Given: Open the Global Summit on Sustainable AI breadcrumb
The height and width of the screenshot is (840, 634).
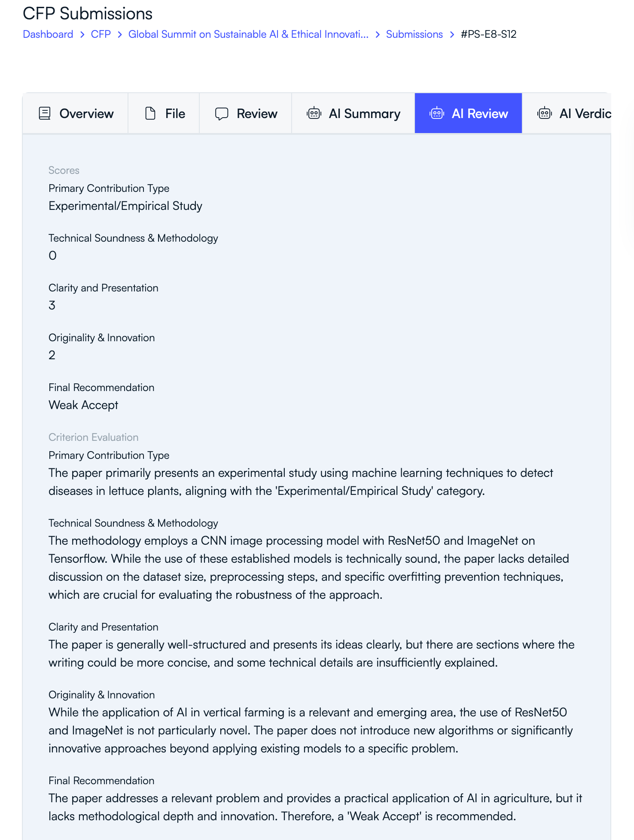Looking at the screenshot, I should click(248, 34).
